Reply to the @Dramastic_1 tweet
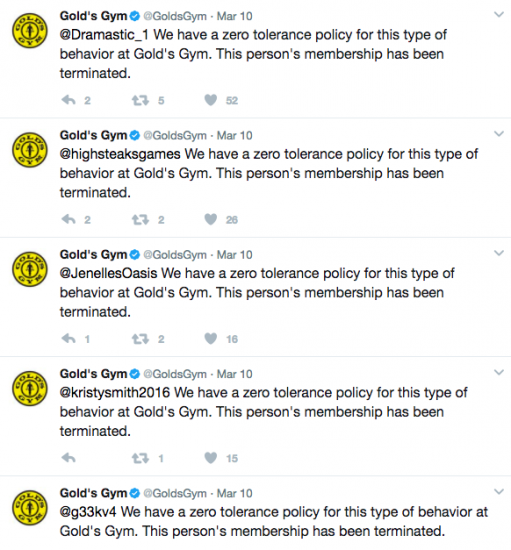This screenshot has width=511, height=550. pos(69,100)
